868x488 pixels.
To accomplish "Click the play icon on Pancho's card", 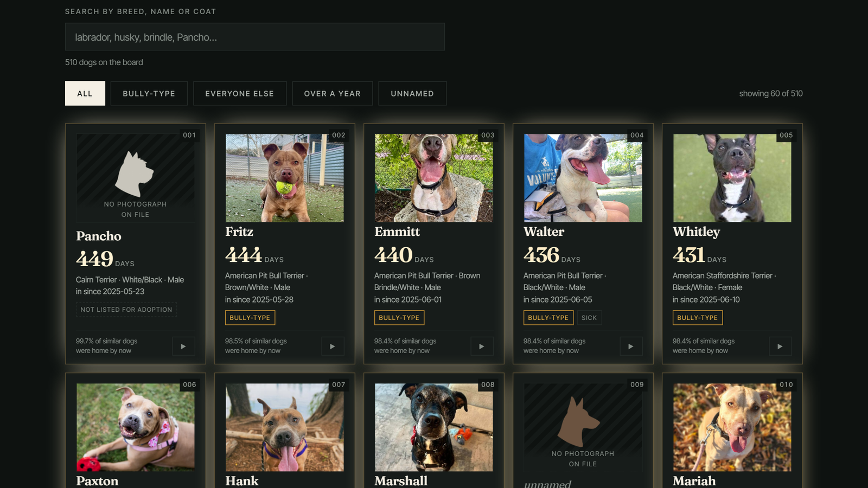I will (x=183, y=346).
